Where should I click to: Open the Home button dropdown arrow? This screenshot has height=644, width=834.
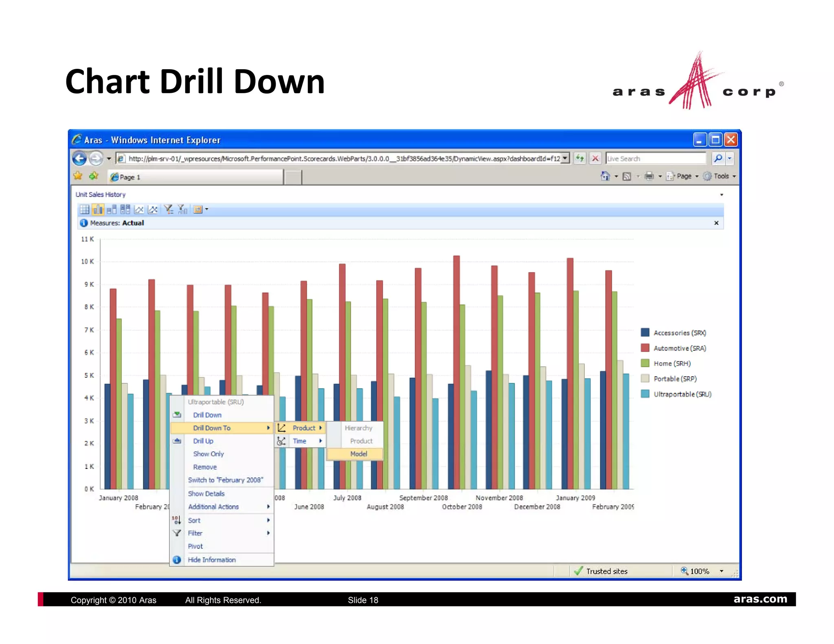616,176
